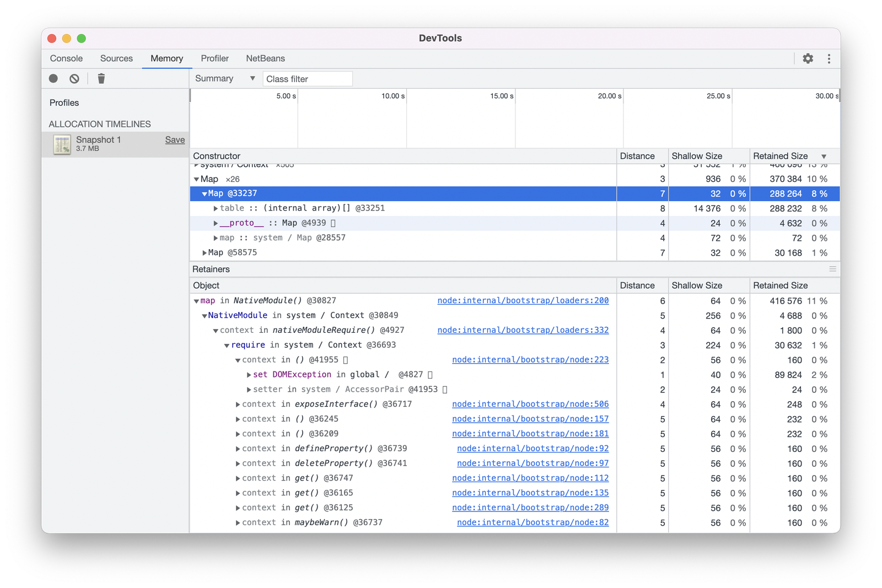Sort by Constructor column header

click(403, 156)
